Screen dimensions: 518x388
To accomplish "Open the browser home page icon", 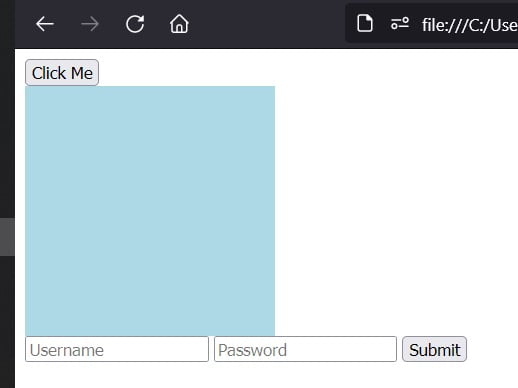I will pos(179,24).
